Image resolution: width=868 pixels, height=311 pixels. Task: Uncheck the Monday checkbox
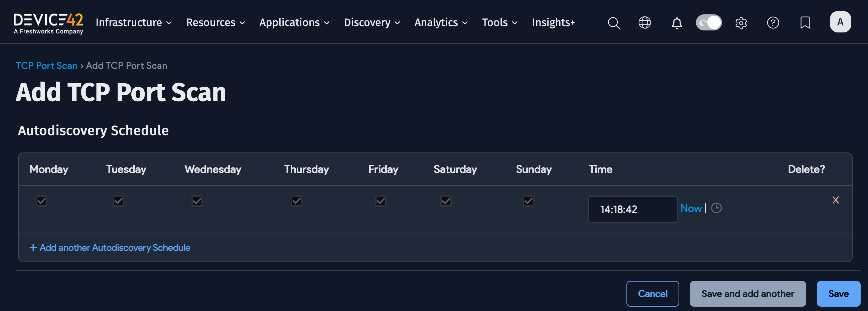41,201
